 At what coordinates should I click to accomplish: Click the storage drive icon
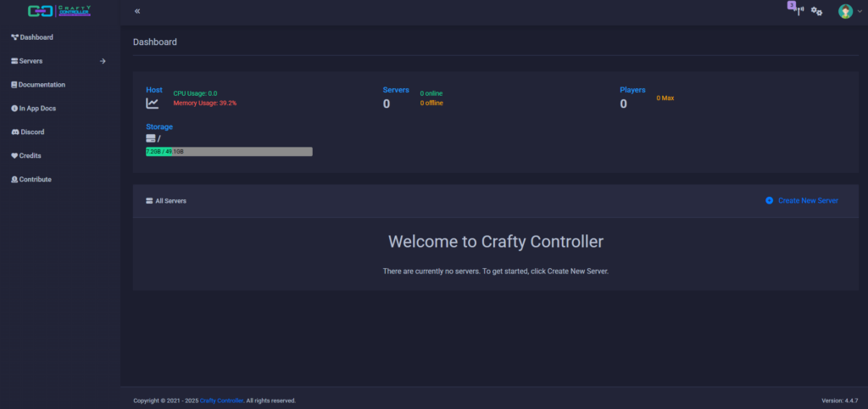[150, 138]
